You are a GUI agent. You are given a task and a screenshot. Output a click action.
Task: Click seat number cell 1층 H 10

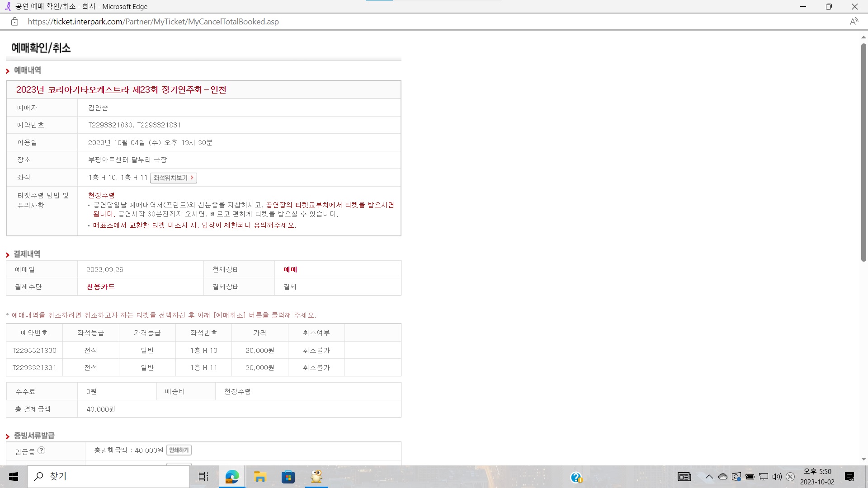pos(204,350)
